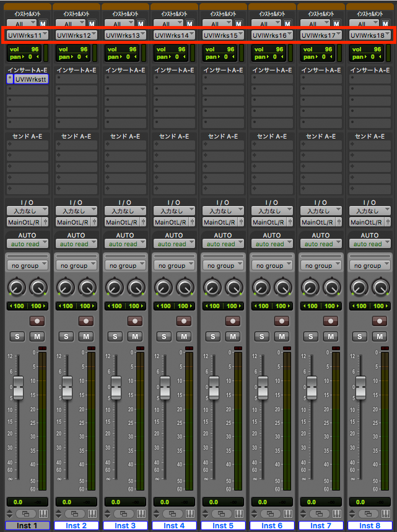The width and height of the screenshot is (397, 532).
Task: Record-enable the Inst 6 track
Action: pos(282,321)
